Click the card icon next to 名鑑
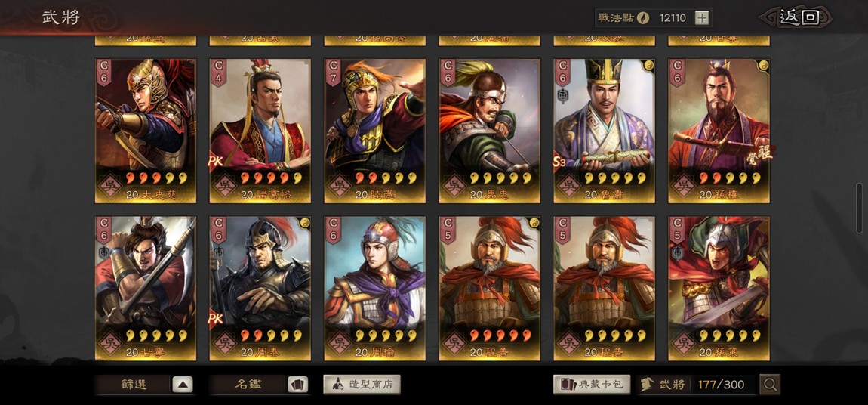 pyautogui.click(x=298, y=385)
